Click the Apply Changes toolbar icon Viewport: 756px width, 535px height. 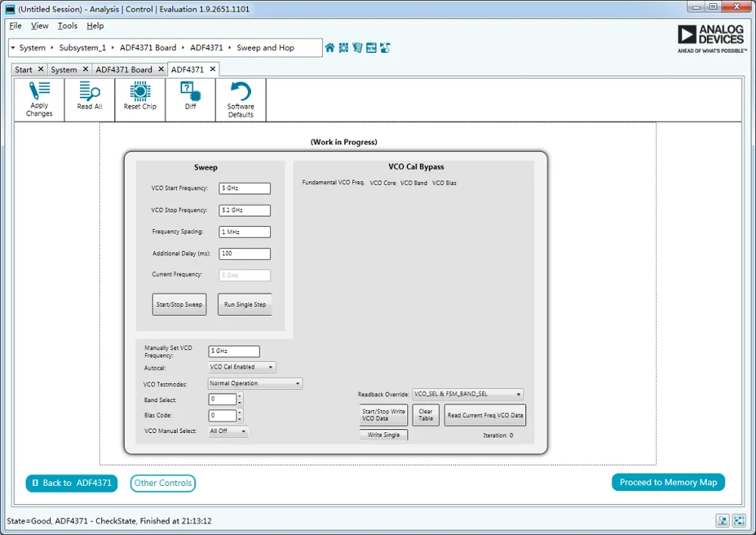click(x=39, y=99)
